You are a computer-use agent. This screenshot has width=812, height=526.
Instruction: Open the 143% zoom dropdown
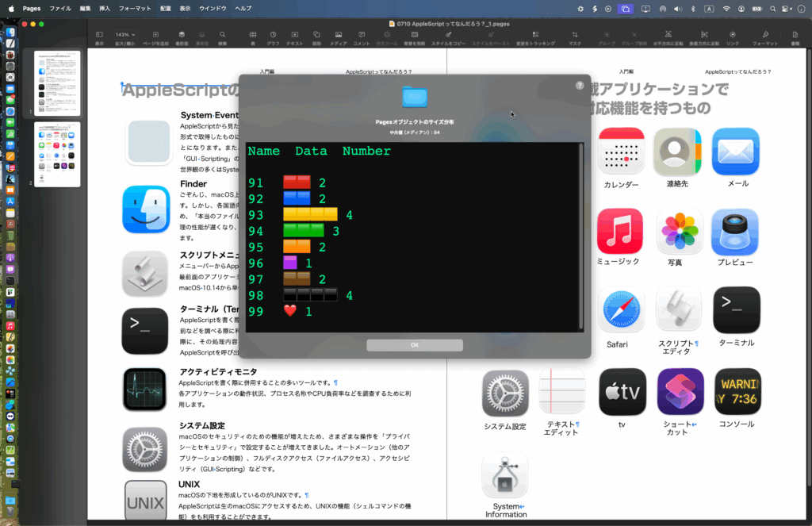click(124, 35)
